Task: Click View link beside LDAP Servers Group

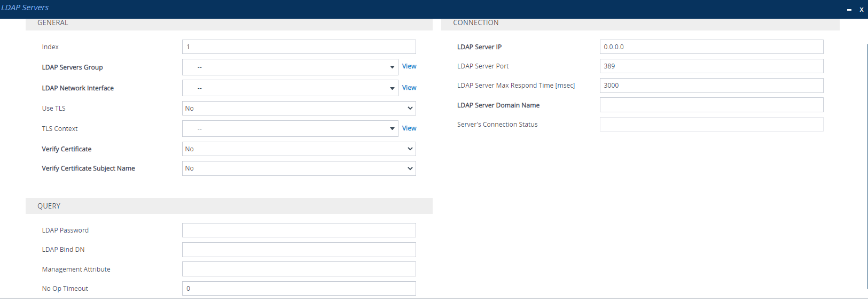Action: [x=409, y=66]
